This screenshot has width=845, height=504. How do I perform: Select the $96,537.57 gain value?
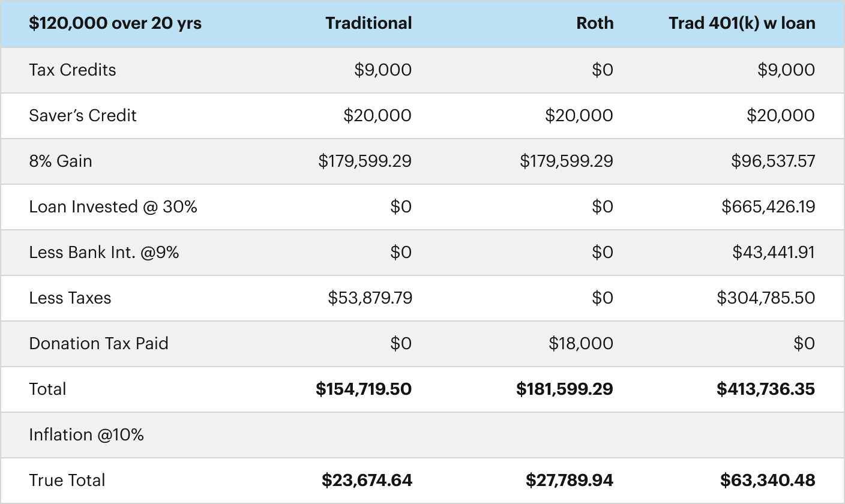tap(773, 161)
